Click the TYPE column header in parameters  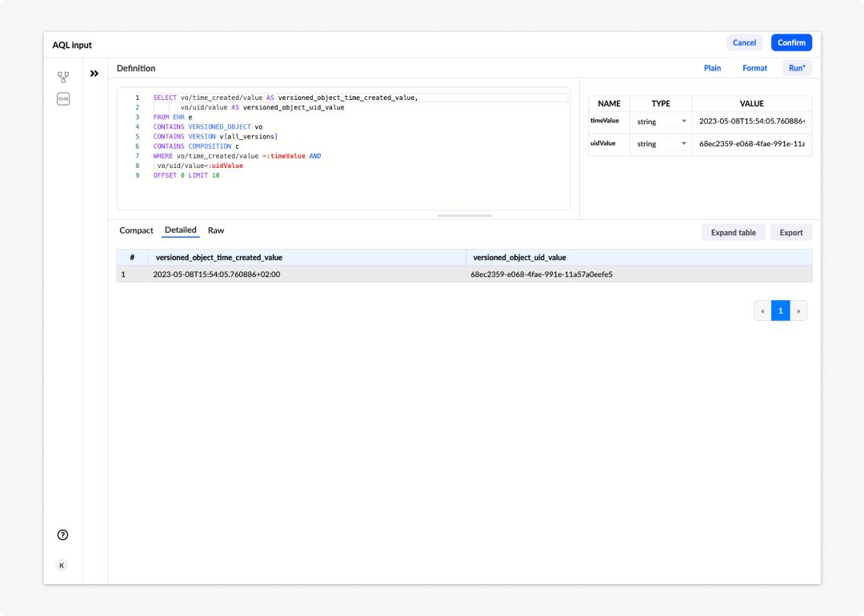pos(661,103)
